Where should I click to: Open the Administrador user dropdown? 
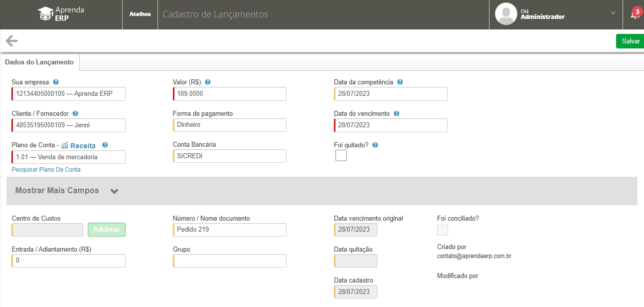613,13
